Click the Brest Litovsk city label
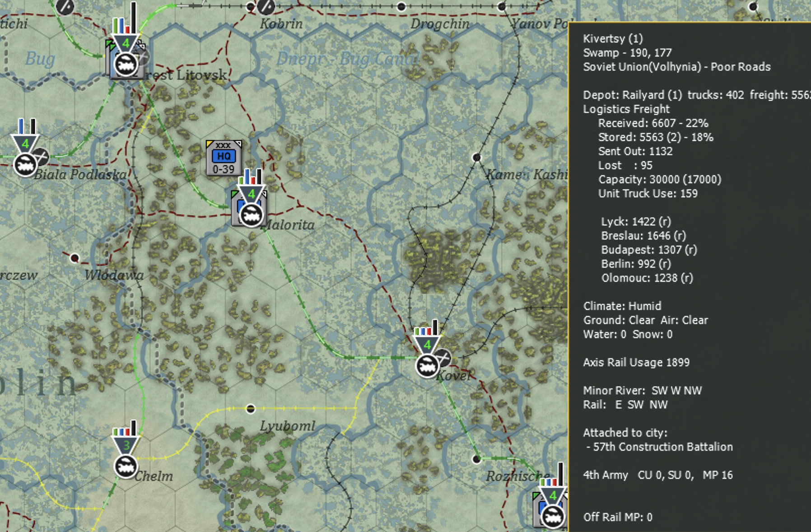The image size is (811, 532). coord(185,75)
